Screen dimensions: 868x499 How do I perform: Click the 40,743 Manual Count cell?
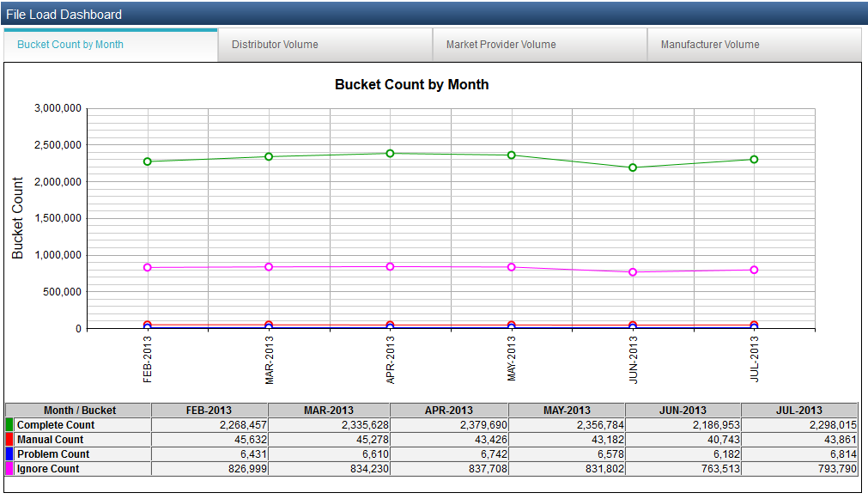point(683,439)
